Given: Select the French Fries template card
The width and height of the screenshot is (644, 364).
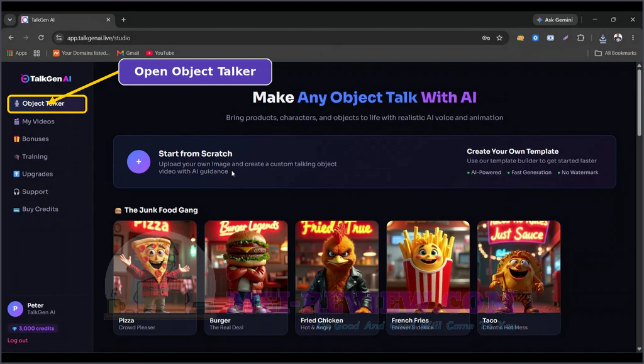Looking at the screenshot, I should (428, 278).
